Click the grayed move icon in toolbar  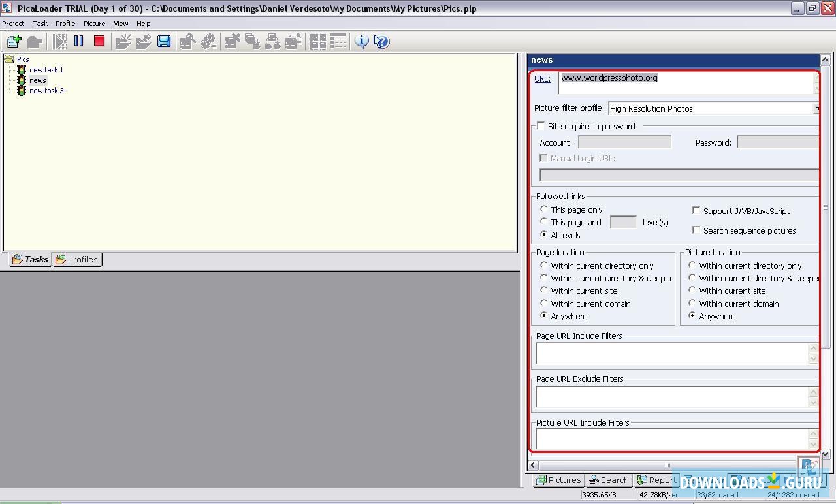(273, 41)
